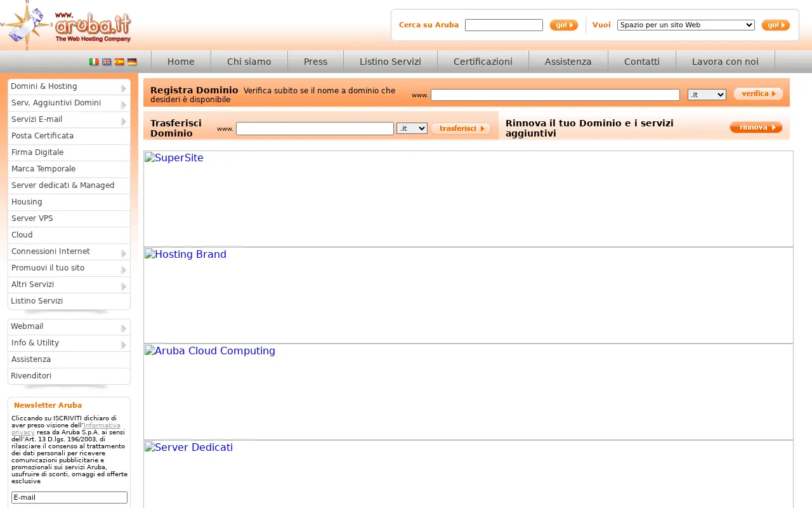Focus the Registra Dominio name field

[555, 95]
